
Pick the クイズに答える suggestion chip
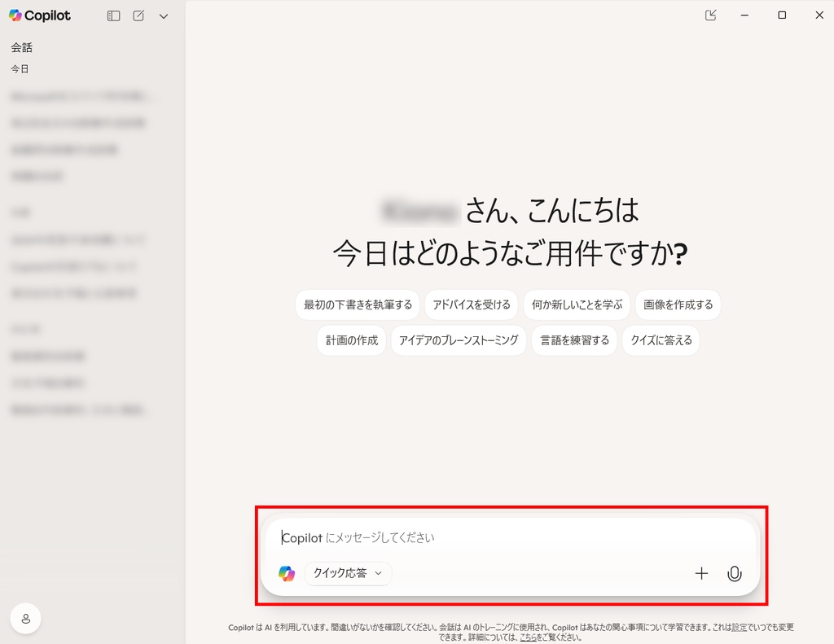[x=661, y=340]
